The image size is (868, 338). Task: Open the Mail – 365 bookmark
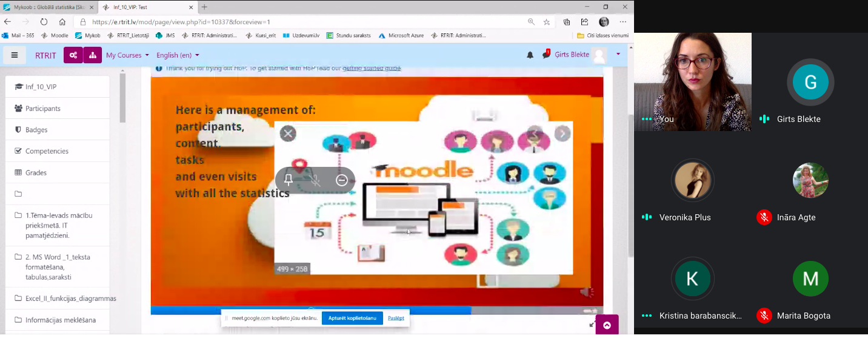(18, 35)
